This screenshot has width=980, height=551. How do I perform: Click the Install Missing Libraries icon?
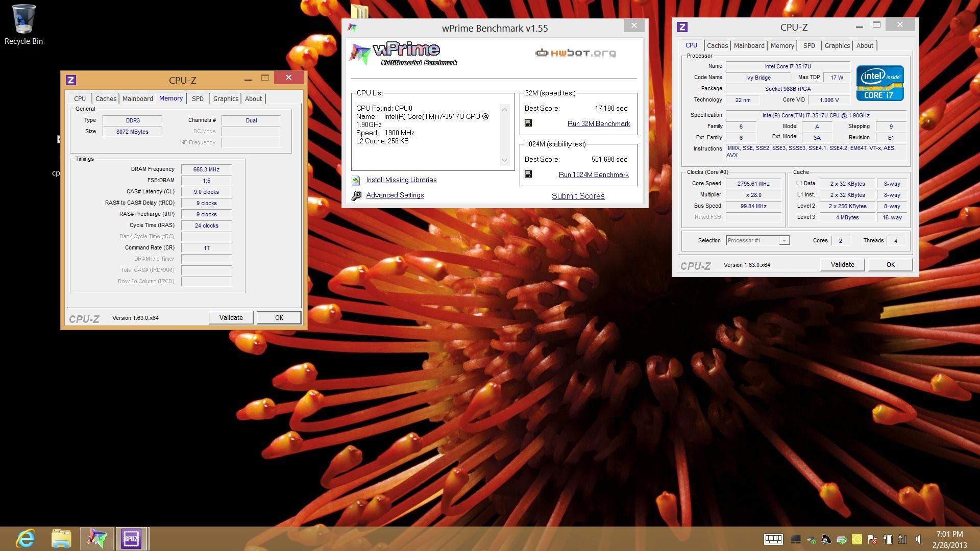pyautogui.click(x=356, y=180)
